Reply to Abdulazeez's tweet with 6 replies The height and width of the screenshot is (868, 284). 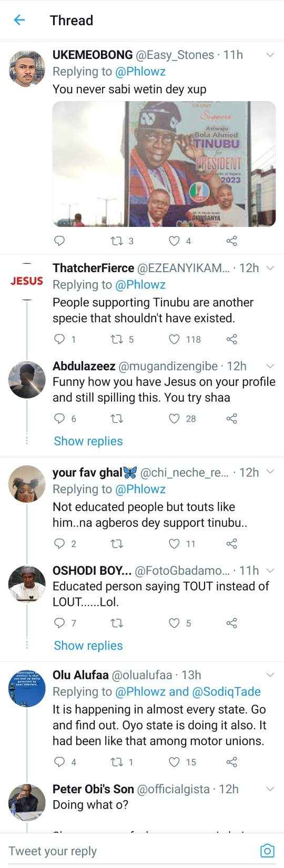coord(59,418)
